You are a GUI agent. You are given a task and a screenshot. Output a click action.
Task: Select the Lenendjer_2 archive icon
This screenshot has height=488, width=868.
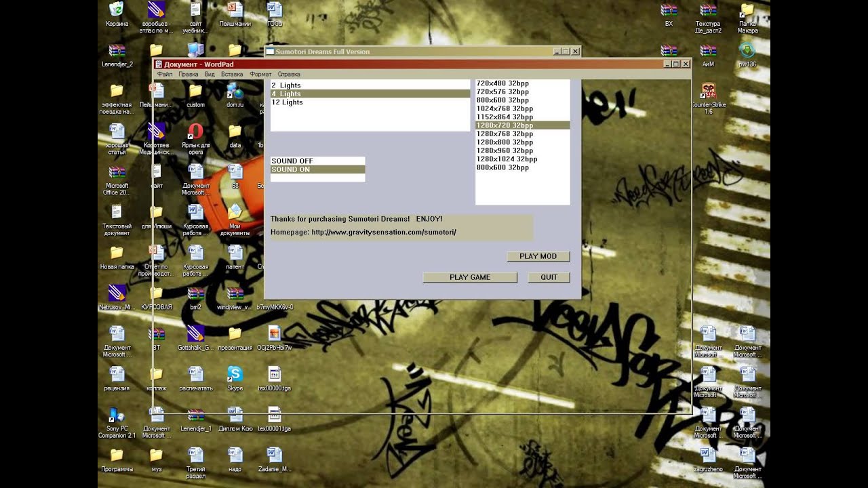(117, 50)
